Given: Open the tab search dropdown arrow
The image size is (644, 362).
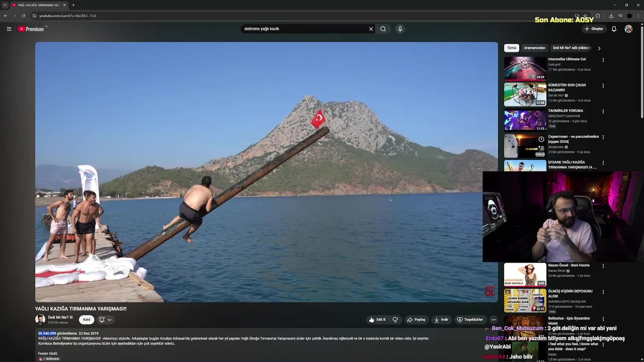Looking at the screenshot, I should coord(5,5).
